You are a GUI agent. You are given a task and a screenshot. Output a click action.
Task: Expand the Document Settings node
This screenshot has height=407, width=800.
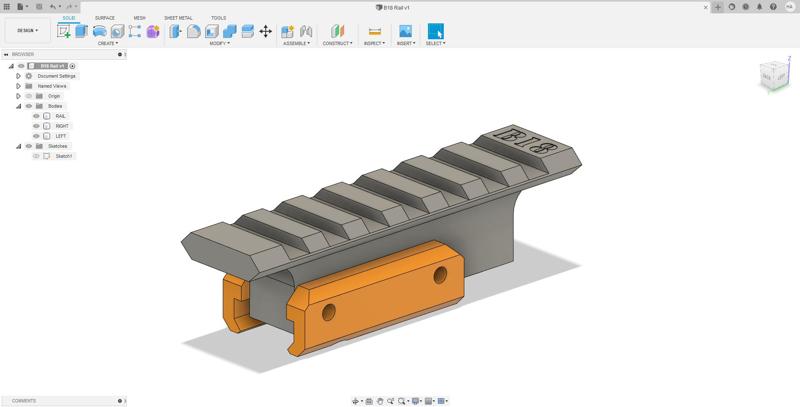pos(18,76)
